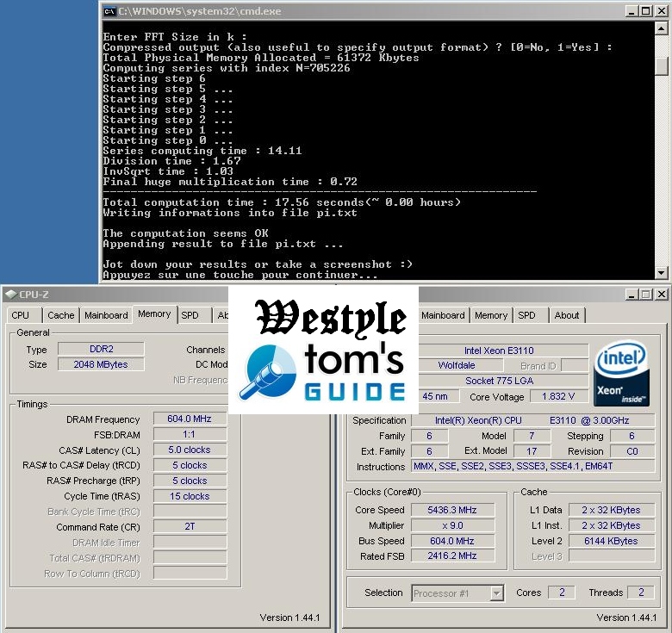The width and height of the screenshot is (672, 633).
Task: Click the cmd.exe title bar icon
Action: coord(109,11)
